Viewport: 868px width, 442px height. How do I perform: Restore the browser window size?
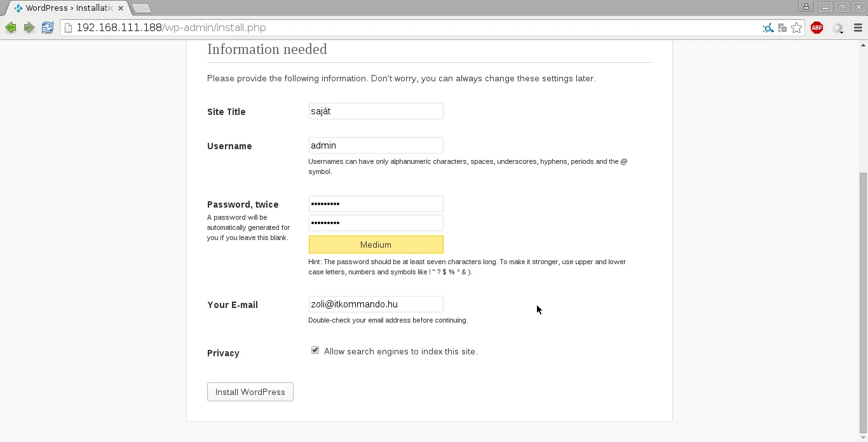point(842,7)
